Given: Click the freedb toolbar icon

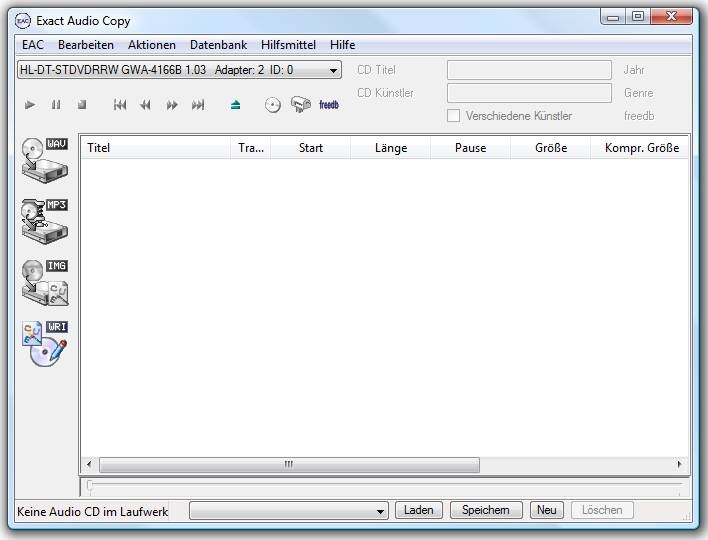Looking at the screenshot, I should (329, 105).
